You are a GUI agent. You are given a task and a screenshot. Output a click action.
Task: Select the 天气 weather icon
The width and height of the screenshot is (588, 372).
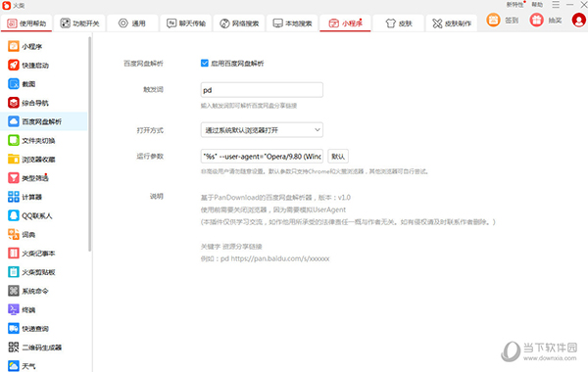(14, 365)
